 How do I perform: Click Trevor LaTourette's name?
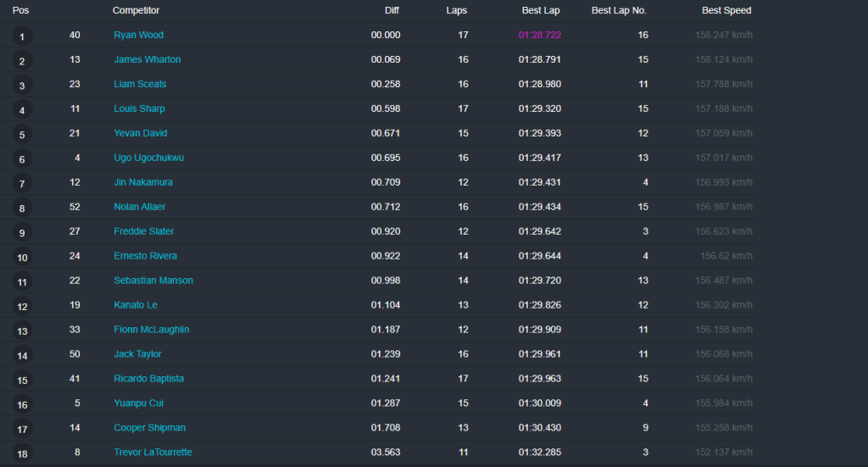click(153, 453)
